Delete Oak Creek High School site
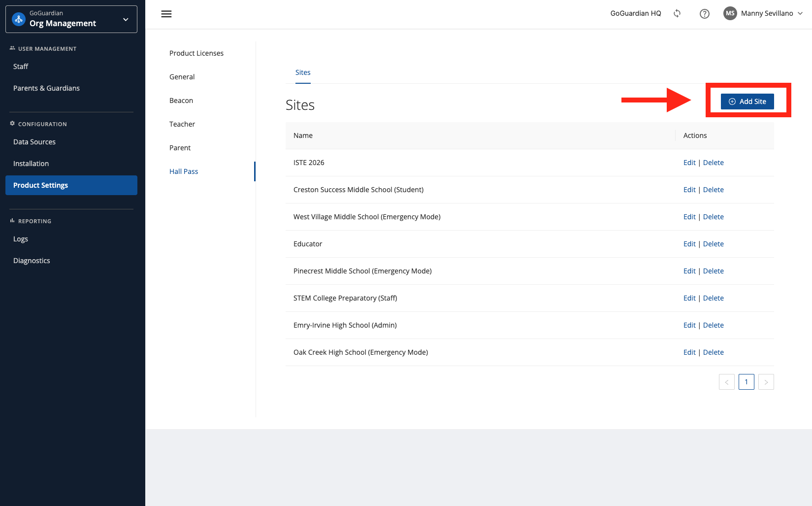Image resolution: width=812 pixels, height=506 pixels. (x=714, y=352)
